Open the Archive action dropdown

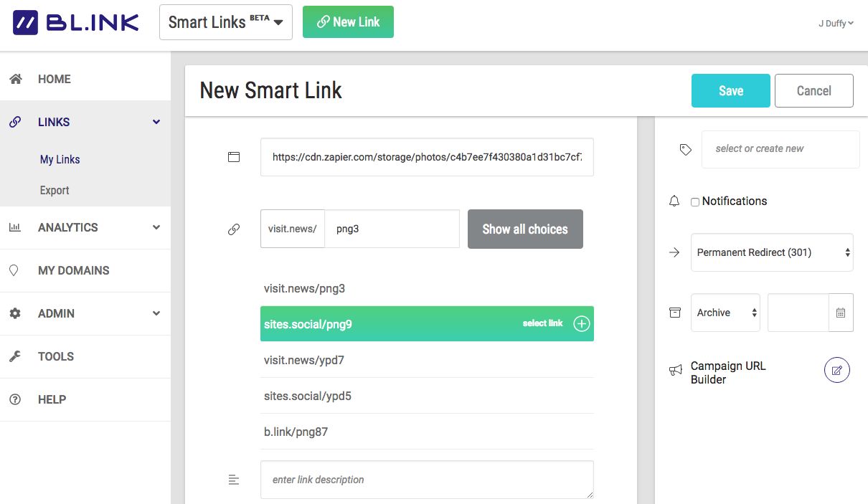[x=725, y=313]
